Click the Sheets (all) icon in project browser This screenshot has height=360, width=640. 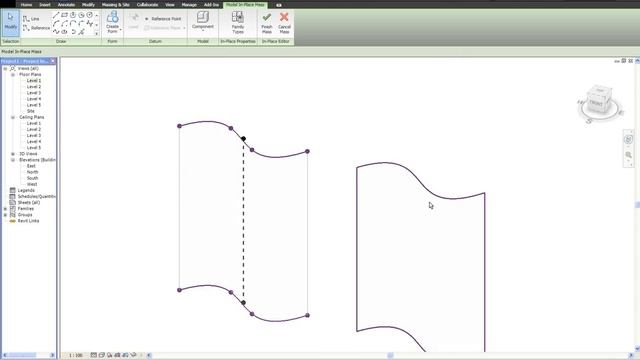coord(13,202)
